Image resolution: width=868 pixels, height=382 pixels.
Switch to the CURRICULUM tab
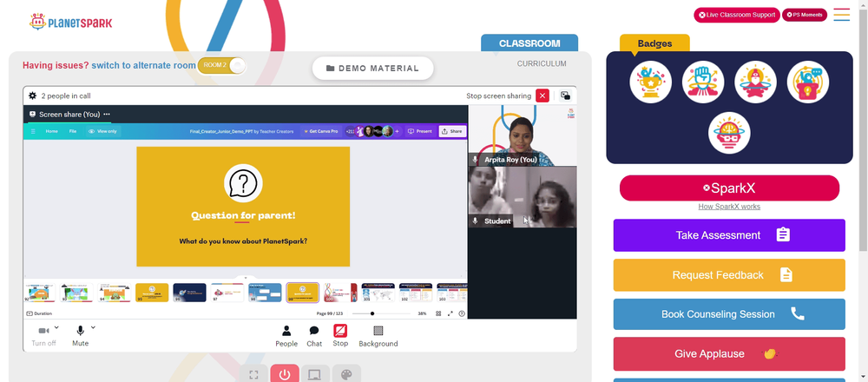point(542,63)
